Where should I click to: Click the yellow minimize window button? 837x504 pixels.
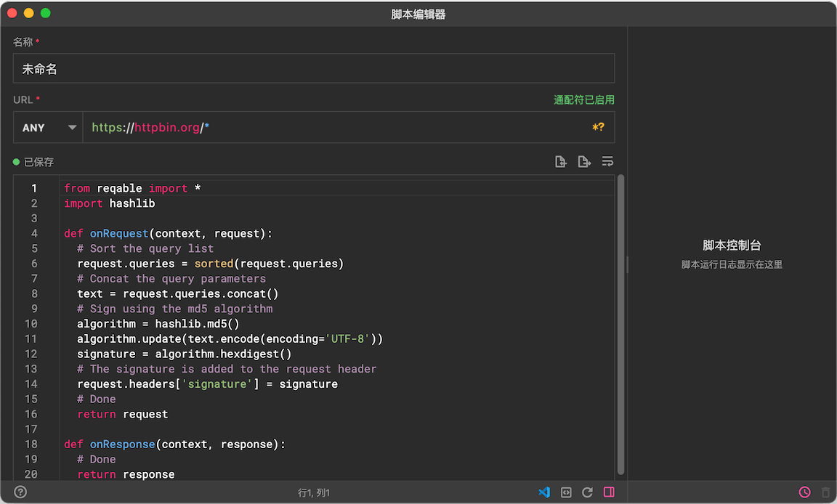coord(29,13)
